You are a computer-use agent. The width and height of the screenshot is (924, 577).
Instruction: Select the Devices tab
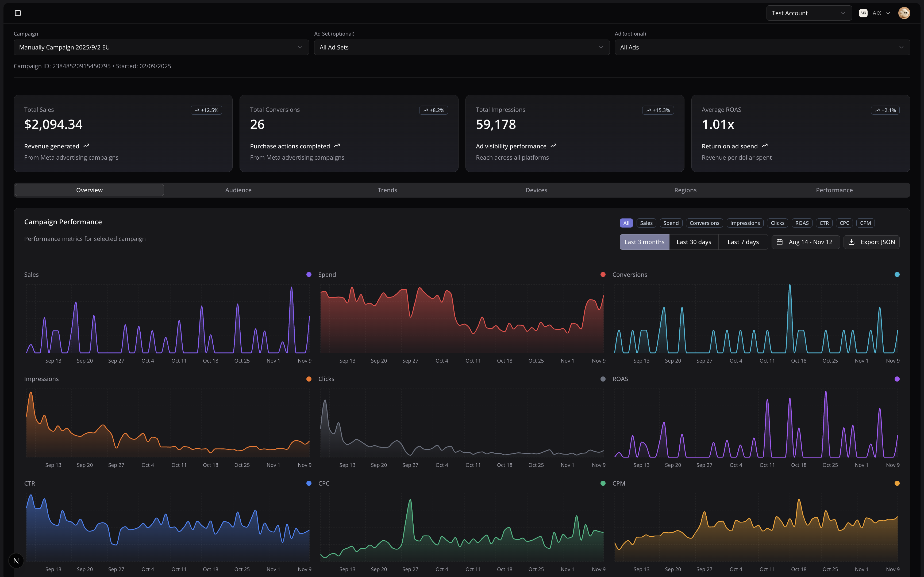pos(536,190)
